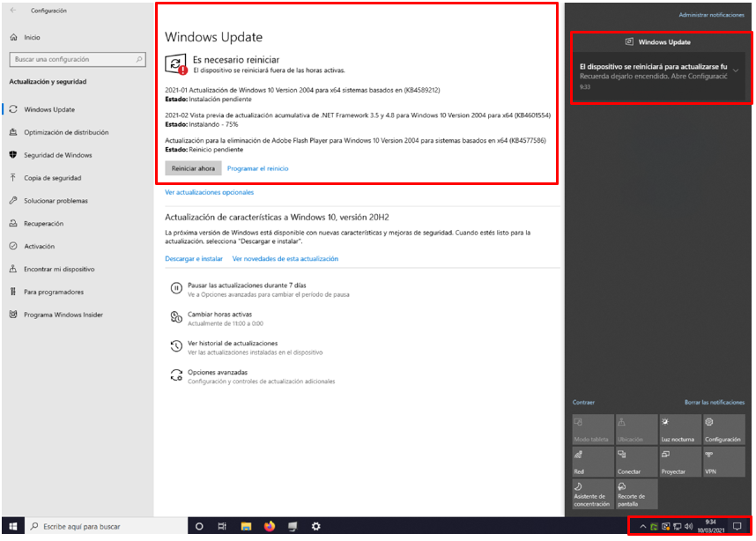756x541 pixels.
Task: Show hidden system tray icons
Action: [642, 526]
